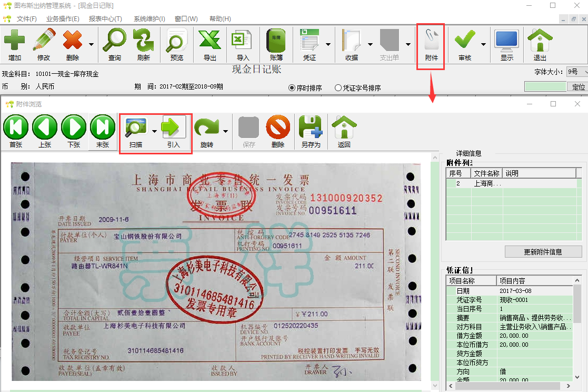Expand dropdown arrow next to 审核
588x392 pixels.
[483, 44]
